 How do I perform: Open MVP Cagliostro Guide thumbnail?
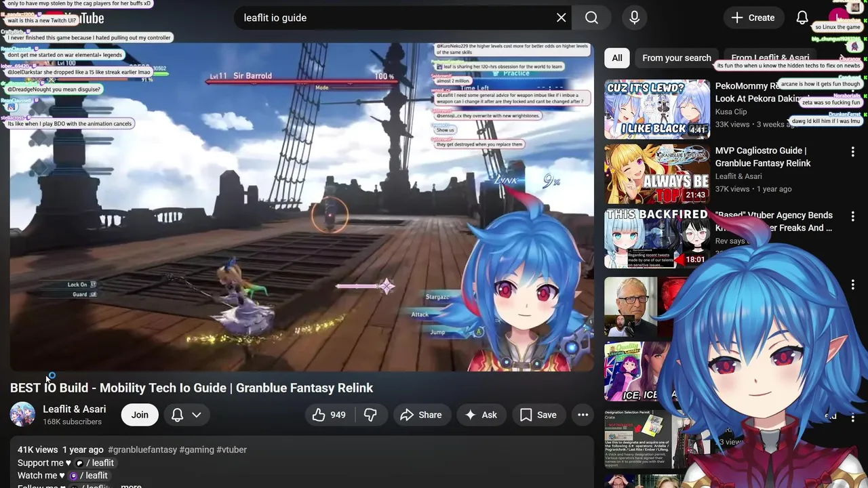pos(657,174)
